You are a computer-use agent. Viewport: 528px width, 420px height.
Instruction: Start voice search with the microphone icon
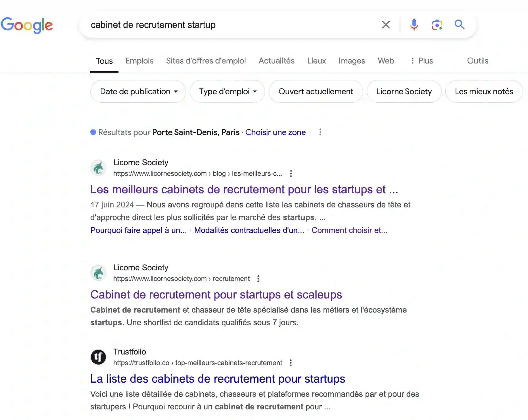click(x=414, y=25)
